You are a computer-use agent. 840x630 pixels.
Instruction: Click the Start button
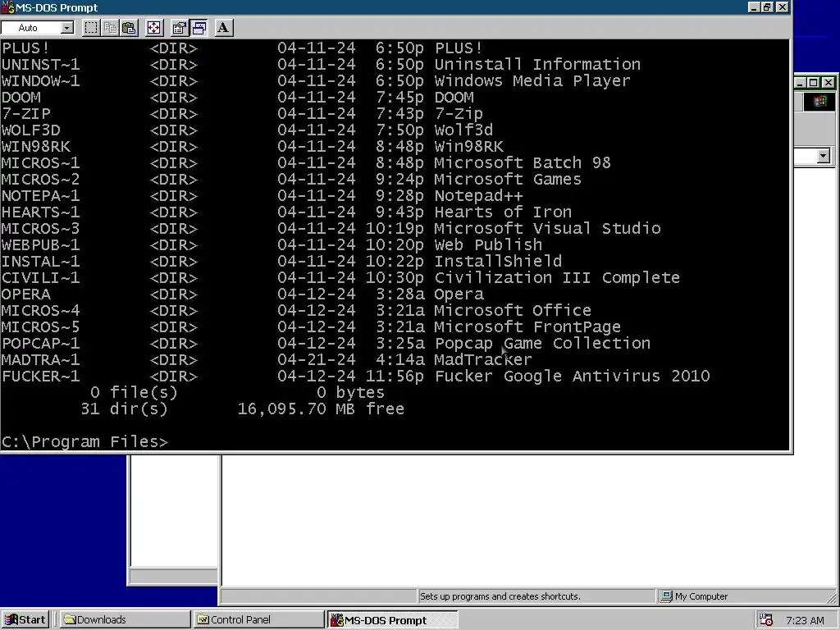pyautogui.click(x=25, y=620)
